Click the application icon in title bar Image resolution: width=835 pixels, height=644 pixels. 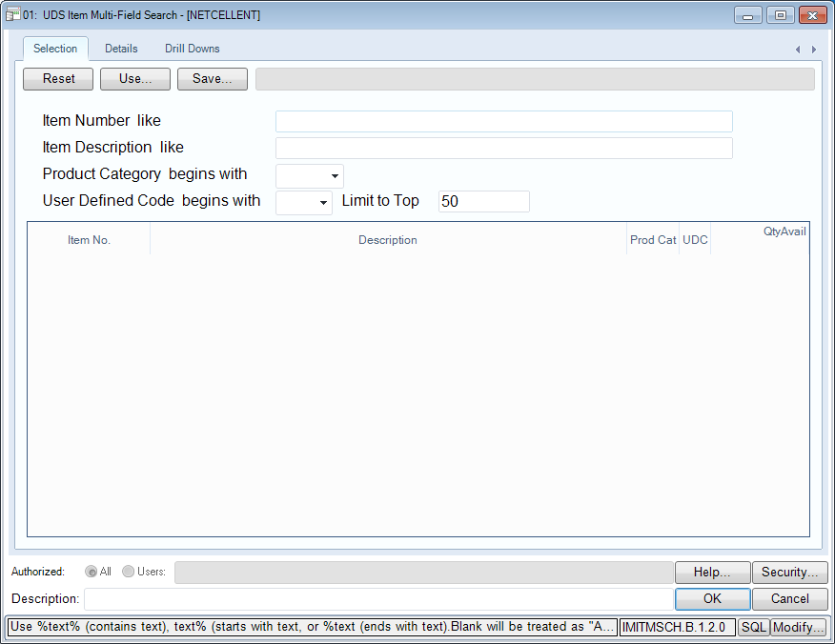[x=13, y=15]
